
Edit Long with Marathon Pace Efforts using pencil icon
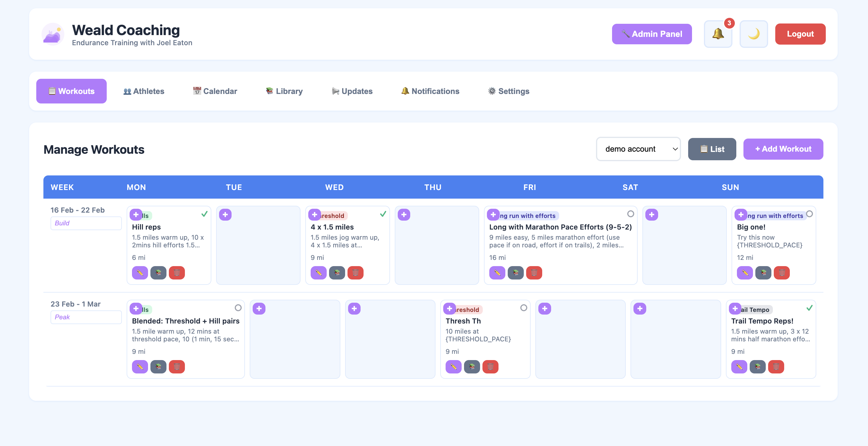[x=497, y=273]
